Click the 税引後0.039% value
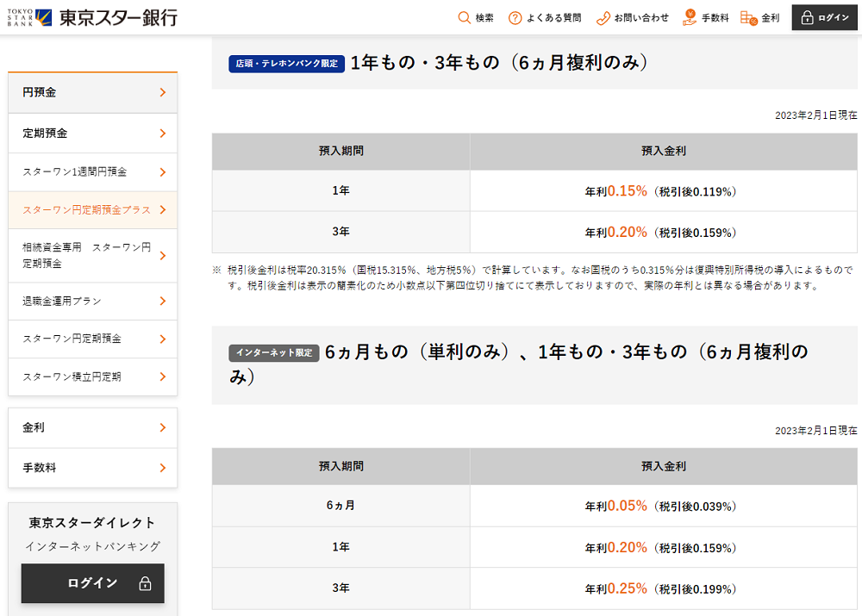Screen dimensions: 862x616 point(695,507)
